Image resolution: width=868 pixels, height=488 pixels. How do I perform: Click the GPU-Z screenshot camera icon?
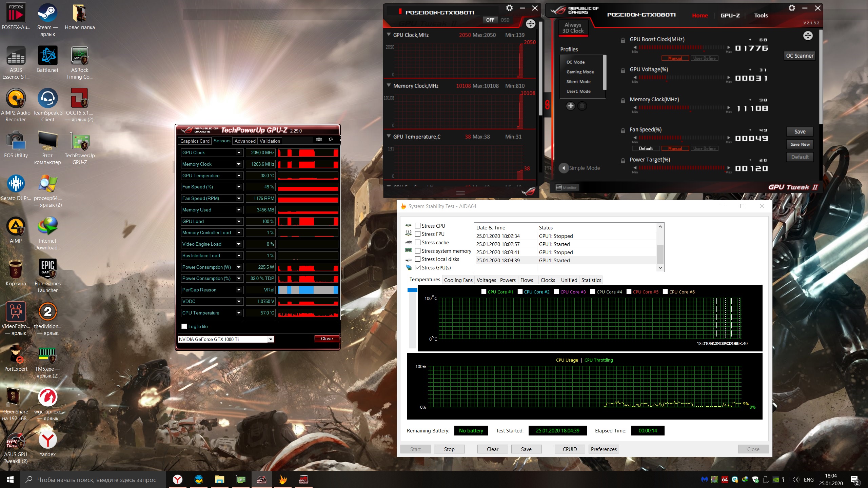click(x=319, y=139)
